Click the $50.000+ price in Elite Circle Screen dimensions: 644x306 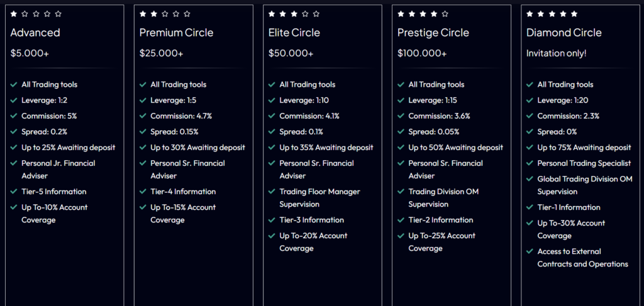(291, 53)
